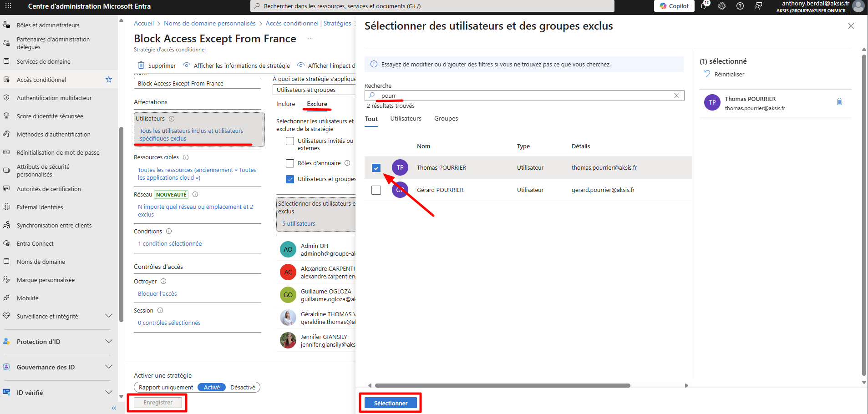Open 5 utilisateurs link
The width and height of the screenshot is (868, 414).
click(299, 224)
